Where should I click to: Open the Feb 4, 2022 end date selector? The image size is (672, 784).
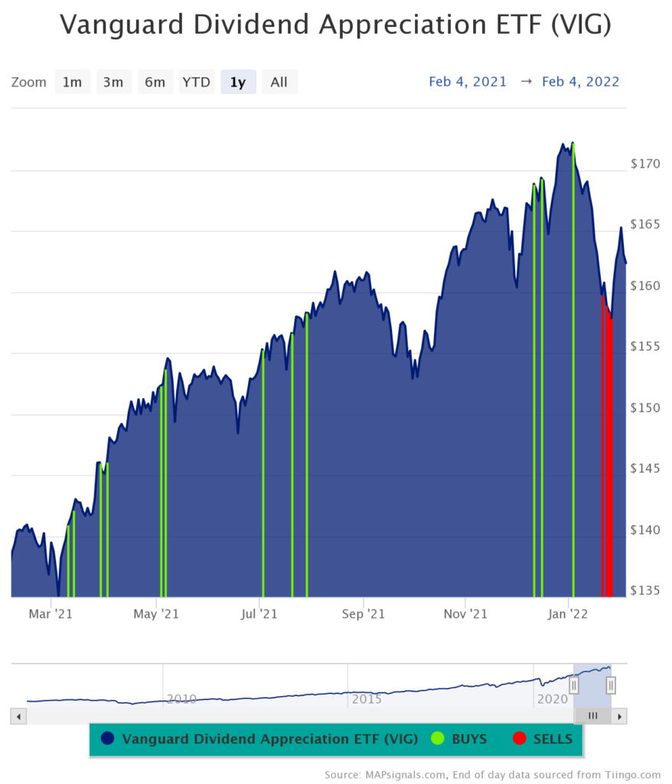[x=580, y=81]
